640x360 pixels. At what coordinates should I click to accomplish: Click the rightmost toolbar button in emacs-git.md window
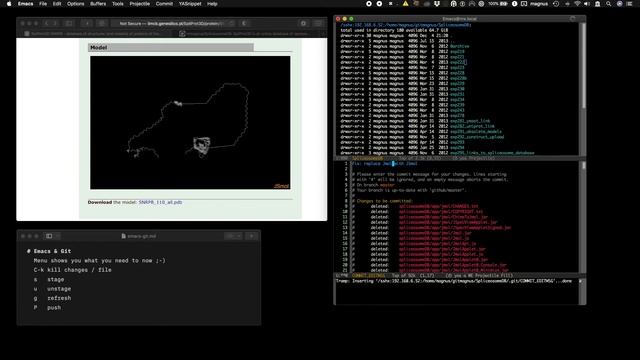click(x=251, y=236)
